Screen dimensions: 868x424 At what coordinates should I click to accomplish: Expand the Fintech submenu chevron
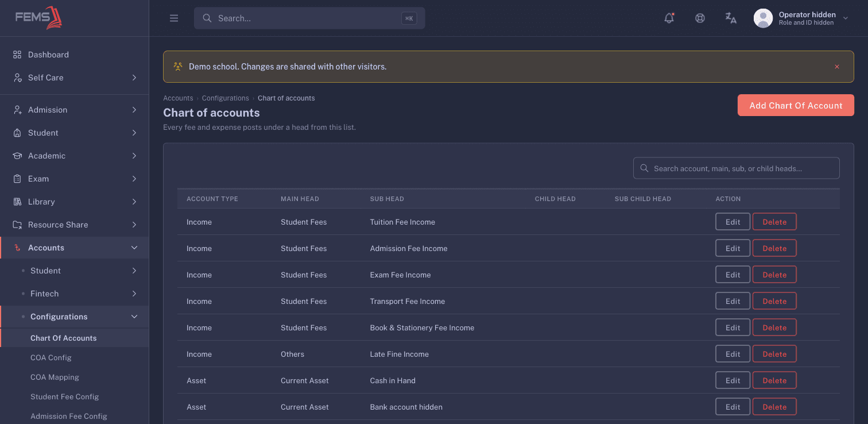point(134,294)
